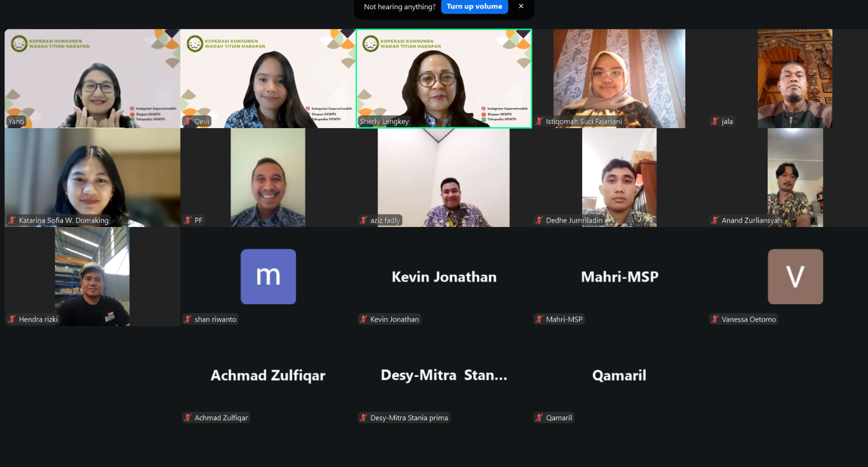Select shan riwanto's purple m avatar
This screenshot has height=467, width=868.
(268, 276)
